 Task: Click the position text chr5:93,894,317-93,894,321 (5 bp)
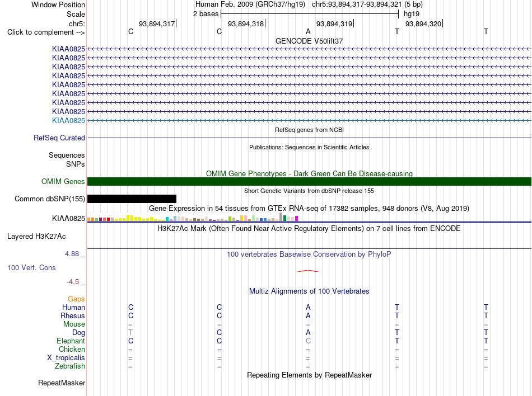click(367, 4)
